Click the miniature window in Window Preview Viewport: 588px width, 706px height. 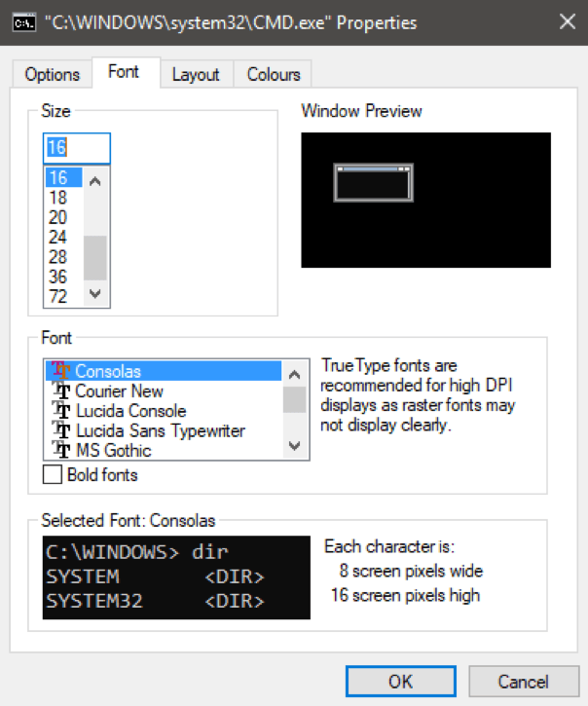tap(373, 182)
